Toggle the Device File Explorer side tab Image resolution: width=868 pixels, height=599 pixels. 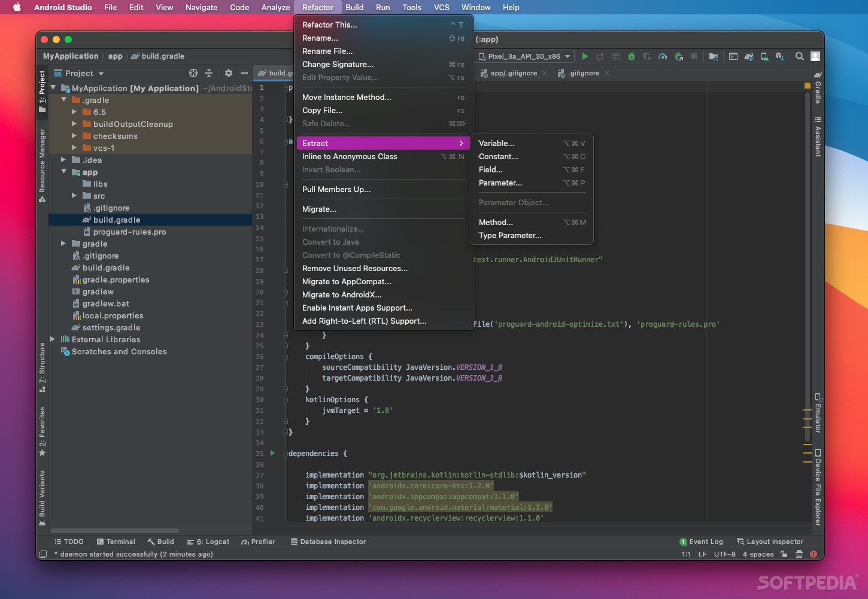pos(818,487)
